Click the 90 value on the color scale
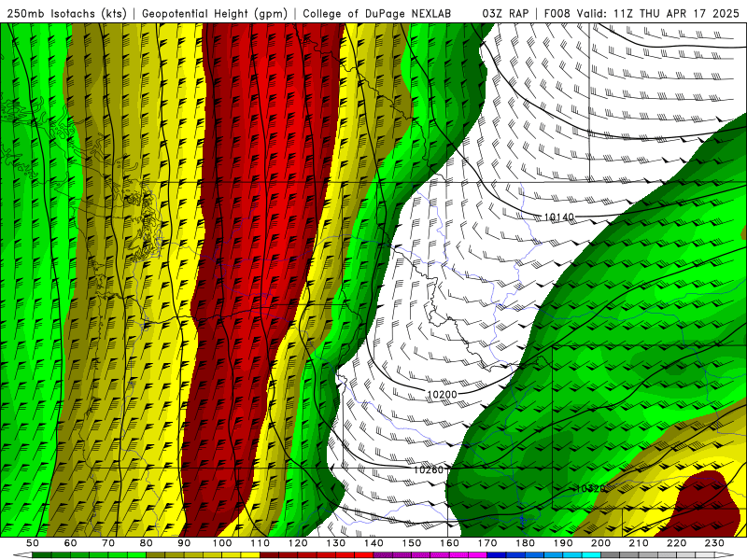 pyautogui.click(x=184, y=543)
